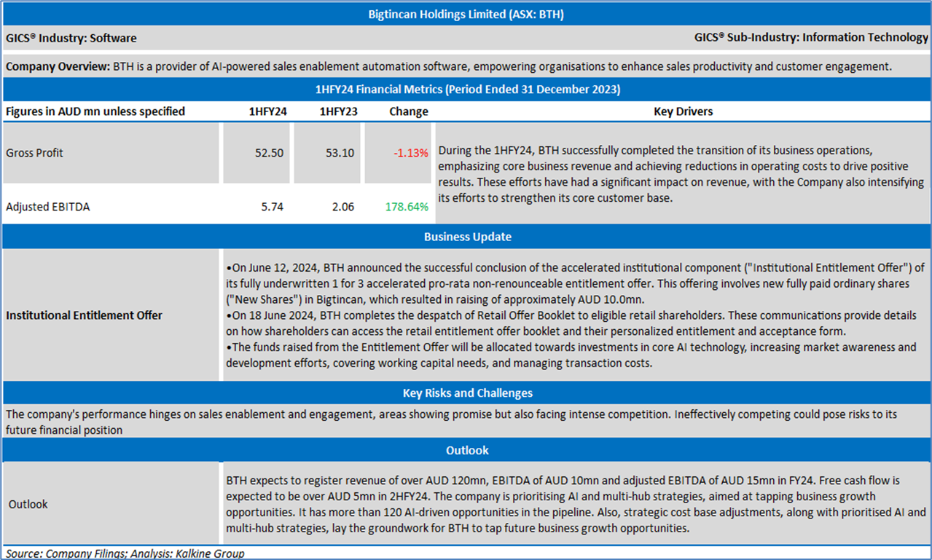
Task: Click the 'On June 12, 2024' bullet paragraph
Action: 575,283
